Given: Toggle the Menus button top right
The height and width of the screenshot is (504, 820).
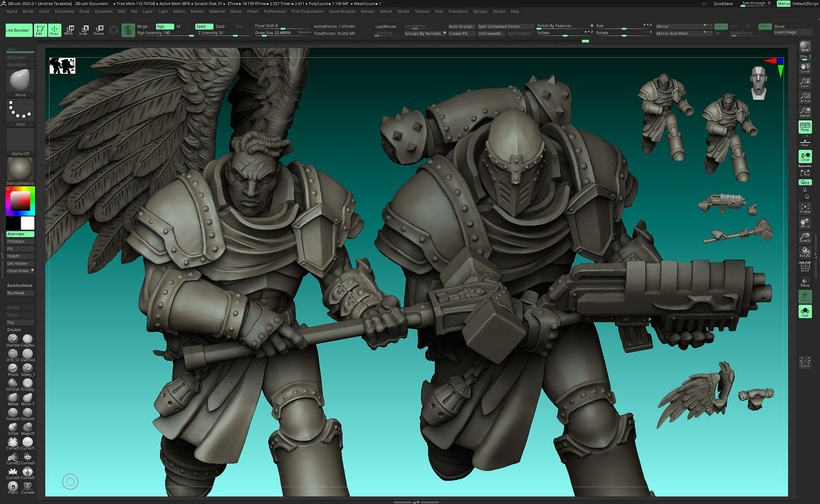Looking at the screenshot, I should [783, 4].
